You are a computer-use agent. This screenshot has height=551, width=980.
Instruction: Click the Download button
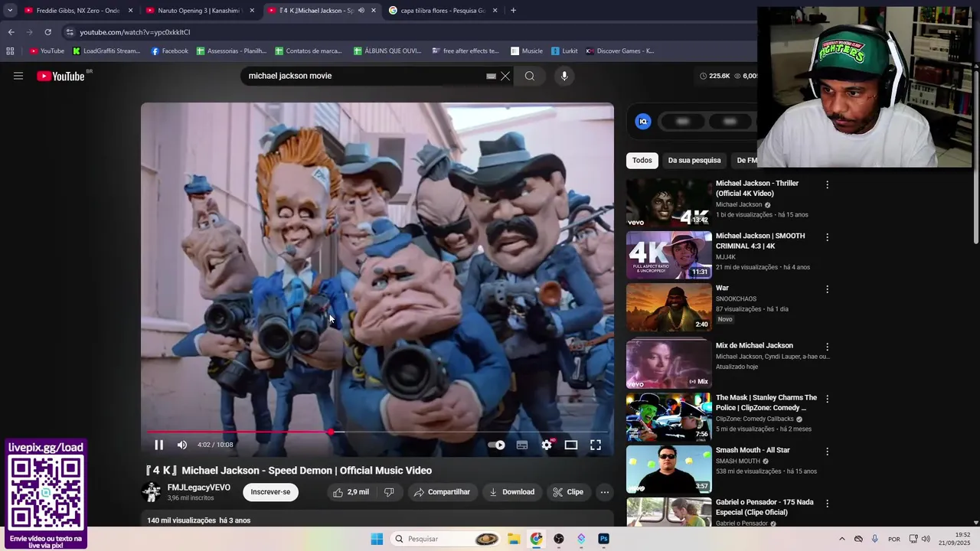pyautogui.click(x=512, y=492)
